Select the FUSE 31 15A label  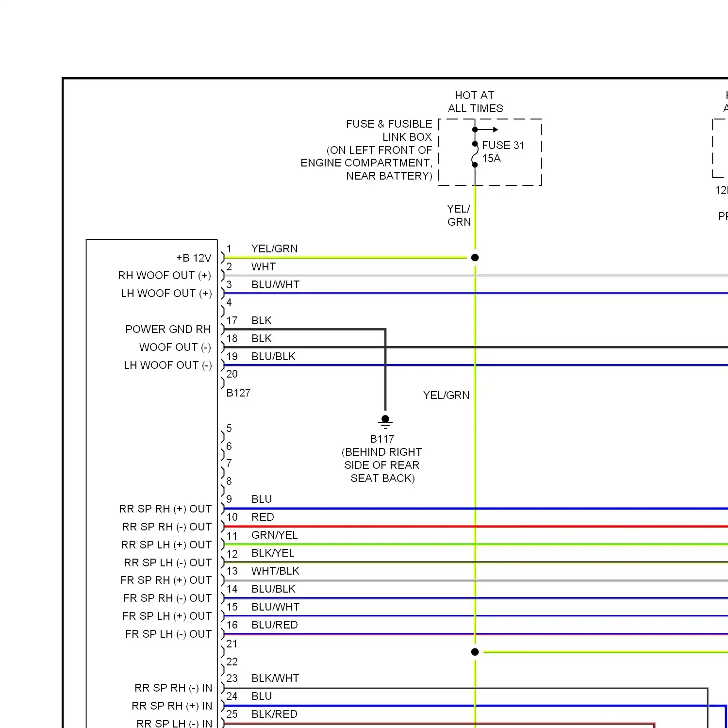tap(503, 152)
